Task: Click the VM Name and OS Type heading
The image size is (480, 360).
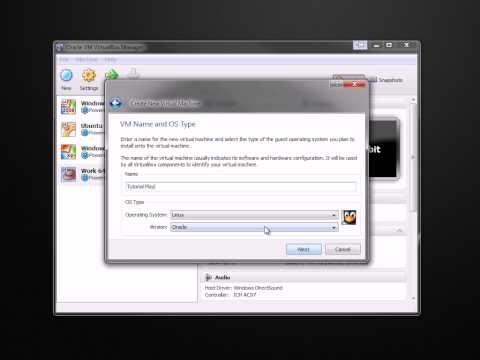Action: coord(158,124)
